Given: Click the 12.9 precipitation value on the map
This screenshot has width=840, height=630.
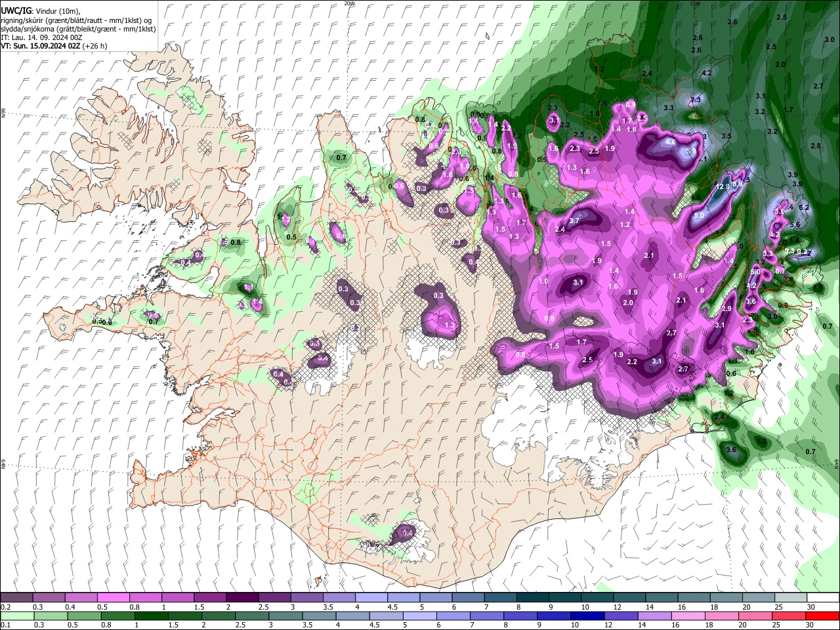Looking at the screenshot, I should 723,186.
